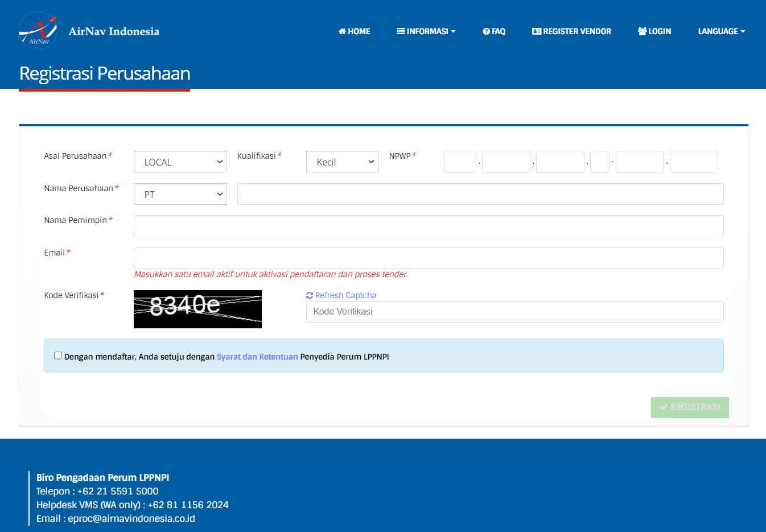Viewport: 766px width, 532px height.
Task: Click the Nama Pemimpin text field
Action: (x=429, y=226)
